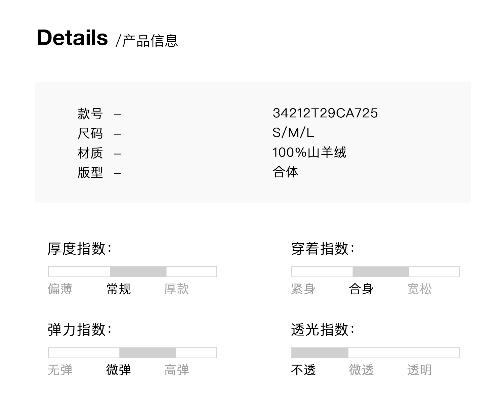
Task: Click the style number 34212T29CA725
Action: tap(325, 113)
